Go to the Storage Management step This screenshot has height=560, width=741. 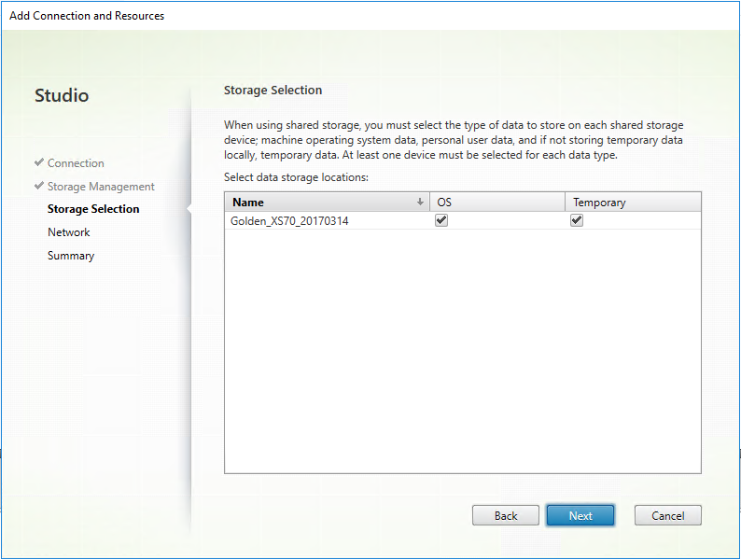point(101,187)
